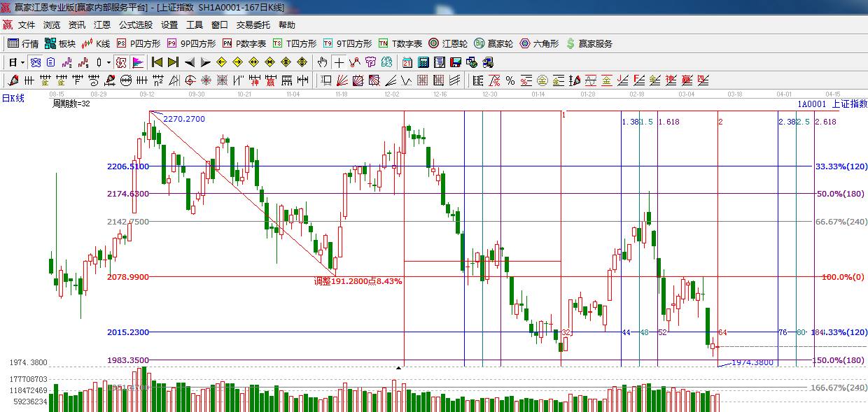Expand the candlestick chart type dropdown arrow
868x412 pixels.
tap(108, 62)
